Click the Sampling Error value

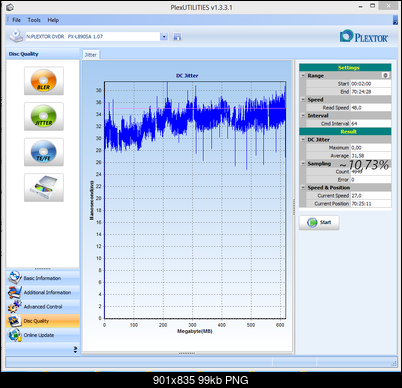click(371, 180)
